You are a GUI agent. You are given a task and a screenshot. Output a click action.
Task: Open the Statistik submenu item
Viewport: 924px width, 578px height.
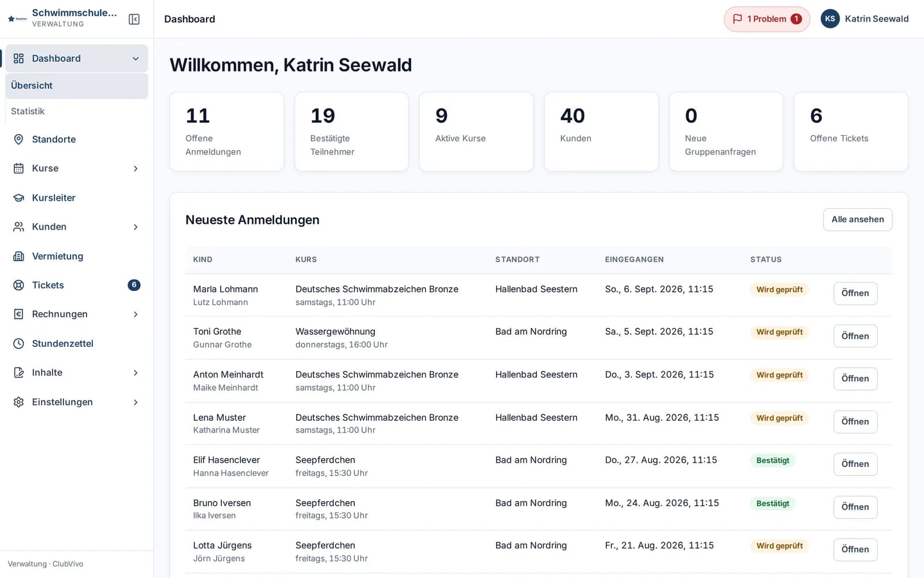click(77, 111)
